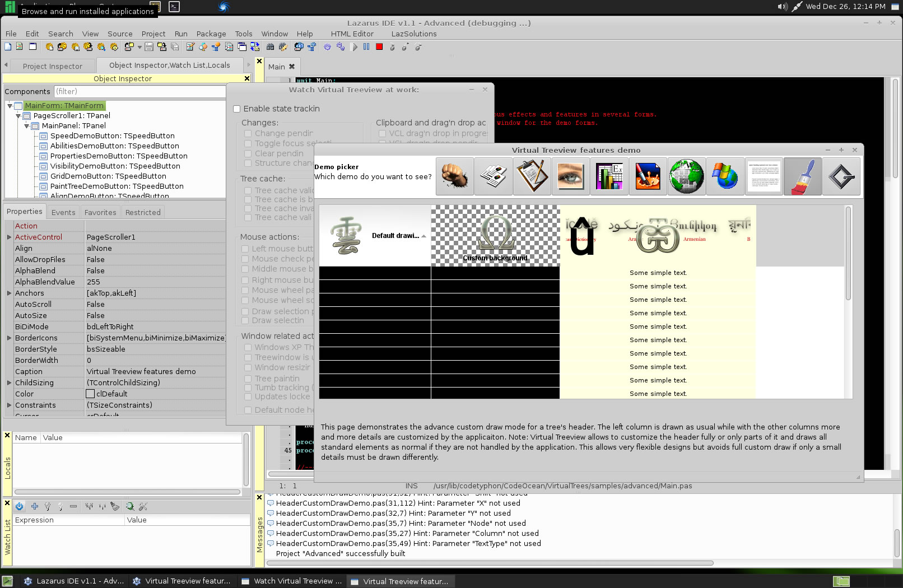Click the blue power icon in Watch List
The height and width of the screenshot is (588, 903).
(x=20, y=506)
